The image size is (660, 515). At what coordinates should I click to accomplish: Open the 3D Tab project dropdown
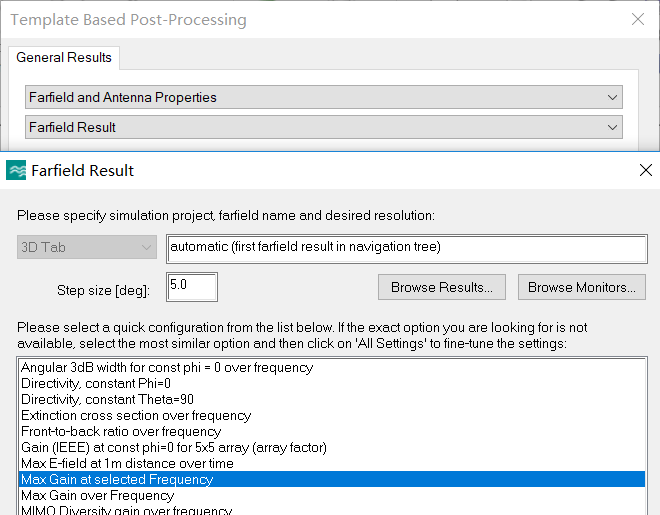point(87,247)
